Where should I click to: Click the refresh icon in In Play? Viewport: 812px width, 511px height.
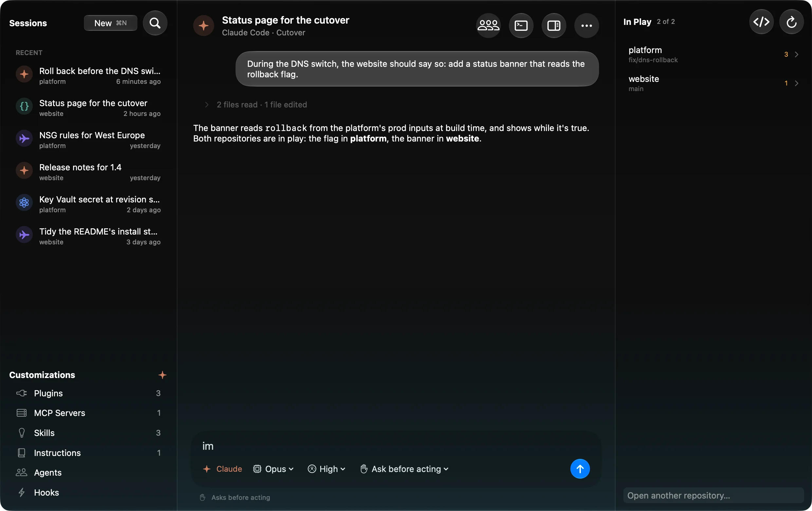coord(791,22)
